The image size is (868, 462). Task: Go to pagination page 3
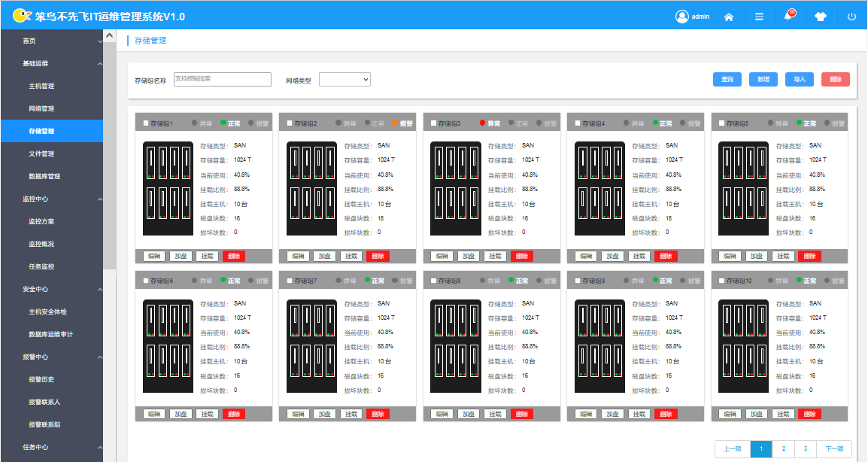point(806,448)
